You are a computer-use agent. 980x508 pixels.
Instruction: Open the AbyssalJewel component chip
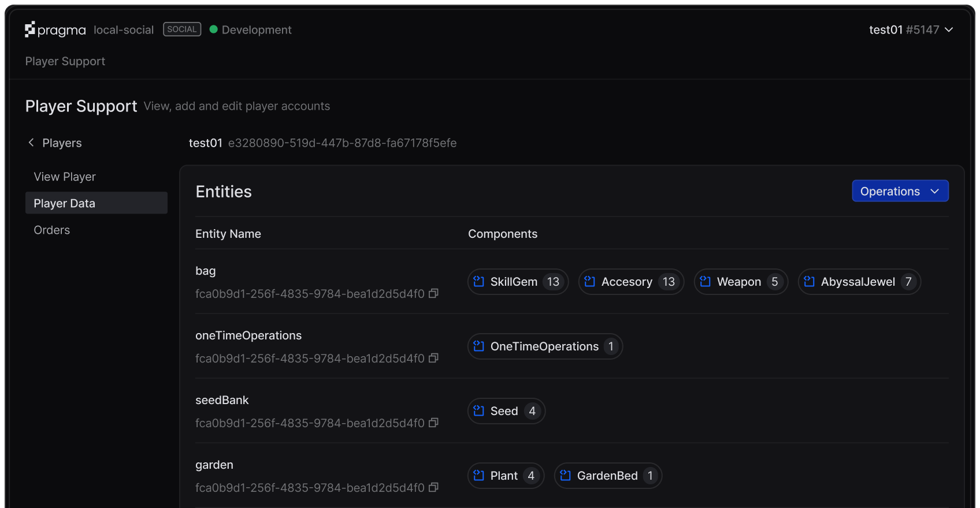coord(859,282)
